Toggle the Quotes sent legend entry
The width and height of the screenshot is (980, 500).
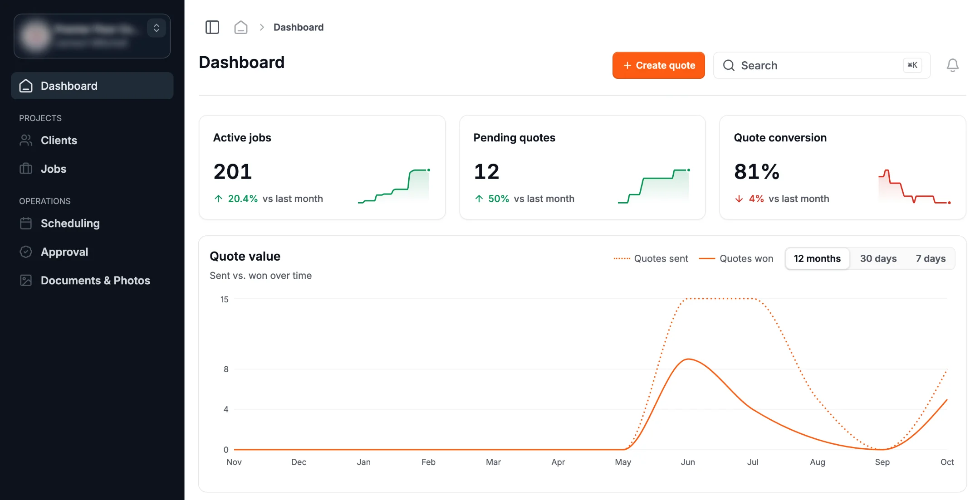[x=651, y=258]
